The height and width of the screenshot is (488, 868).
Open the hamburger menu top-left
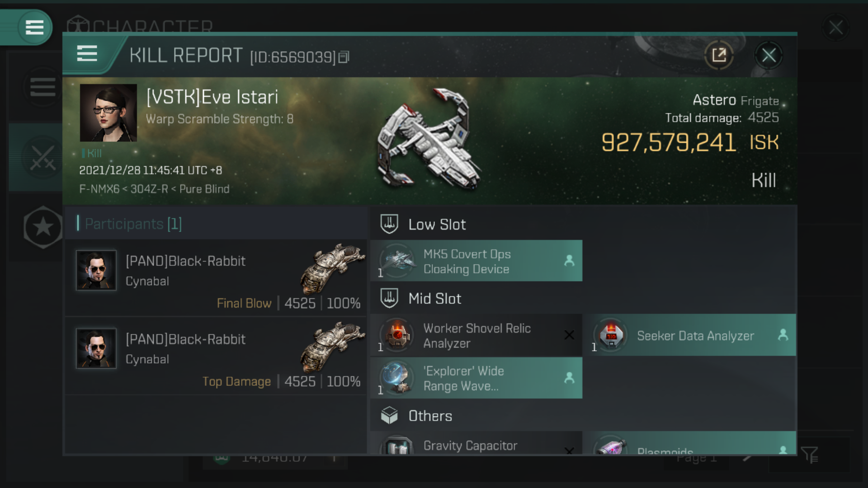pos(33,27)
